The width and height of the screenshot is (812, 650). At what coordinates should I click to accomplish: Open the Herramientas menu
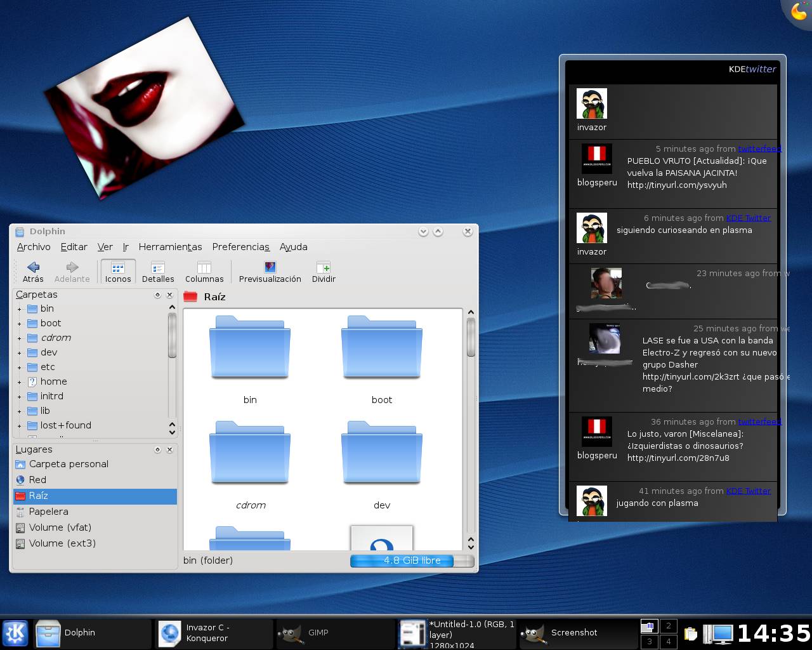170,247
